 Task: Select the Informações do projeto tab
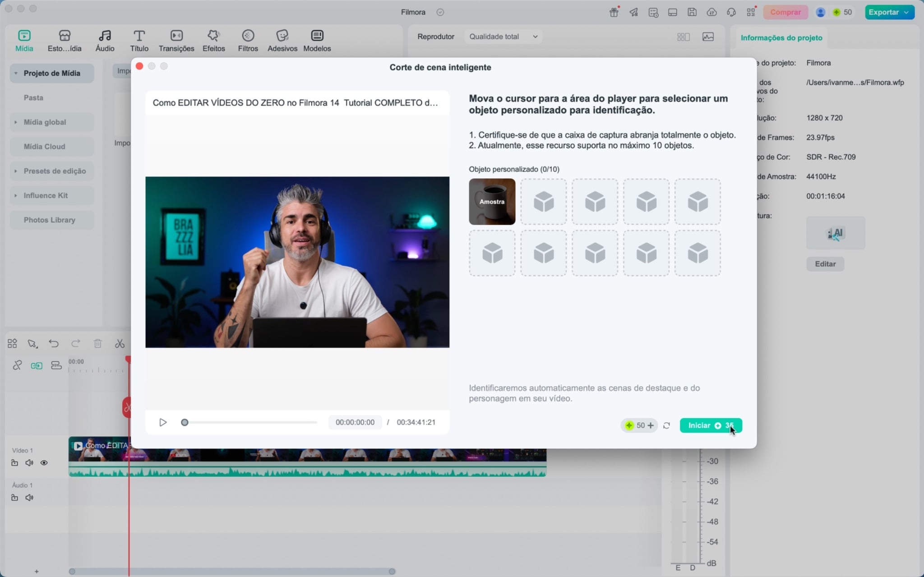click(781, 38)
